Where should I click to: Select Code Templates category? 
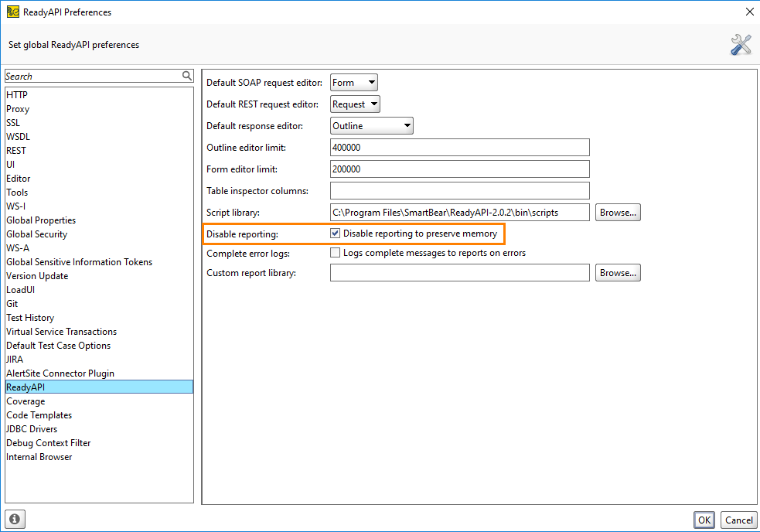click(100, 415)
